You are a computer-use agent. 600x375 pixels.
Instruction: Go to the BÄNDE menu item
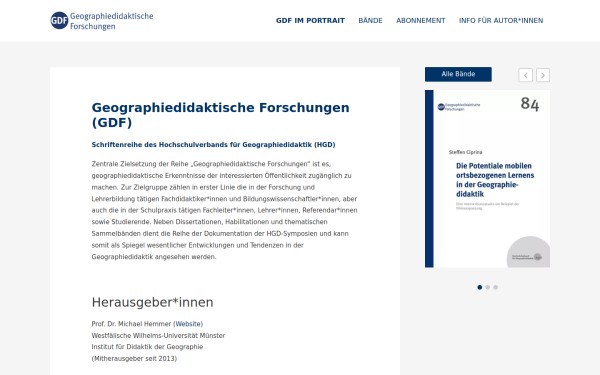[x=370, y=21]
